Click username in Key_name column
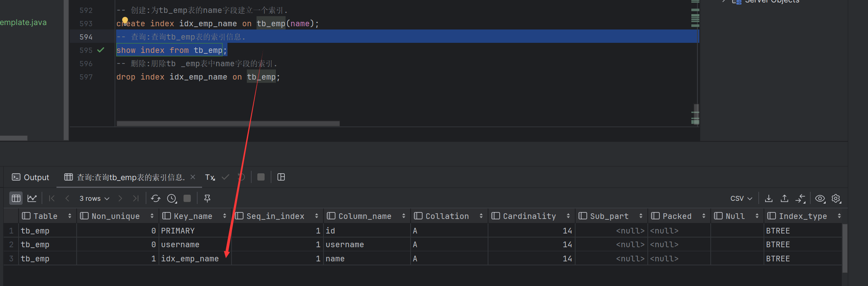The image size is (868, 286). tap(195, 244)
